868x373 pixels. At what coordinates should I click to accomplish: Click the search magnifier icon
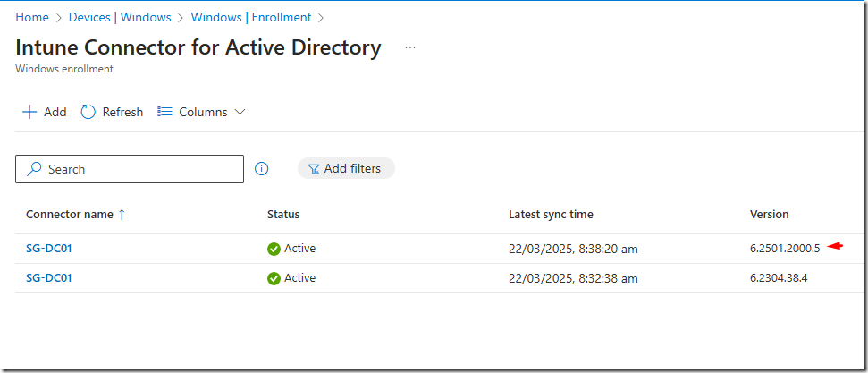click(34, 169)
